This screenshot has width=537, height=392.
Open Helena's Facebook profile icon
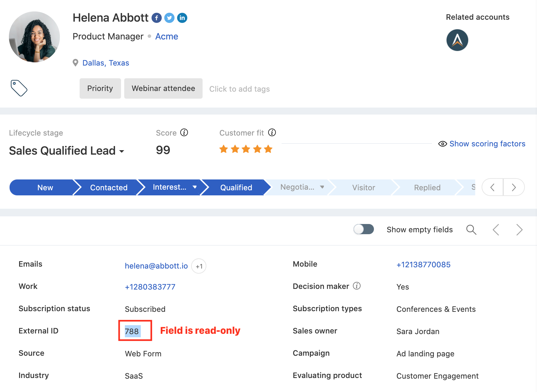coord(157,18)
